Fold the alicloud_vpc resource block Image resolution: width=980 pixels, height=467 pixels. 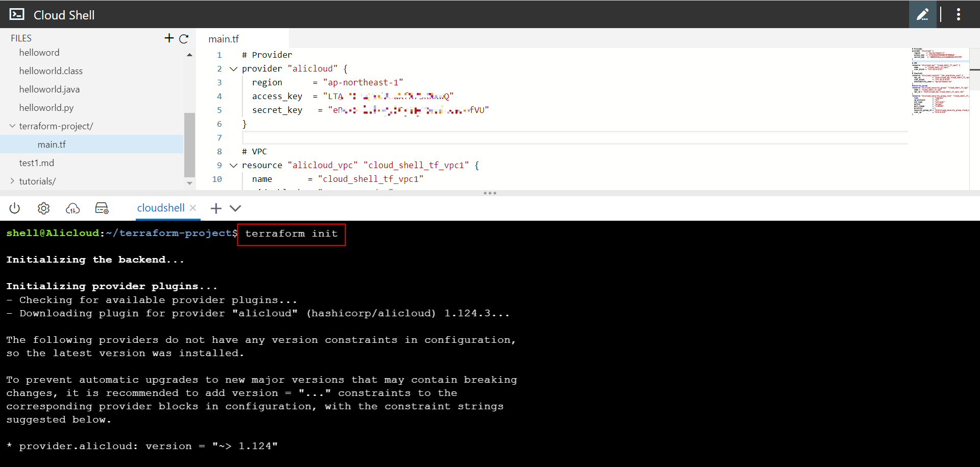tap(233, 166)
